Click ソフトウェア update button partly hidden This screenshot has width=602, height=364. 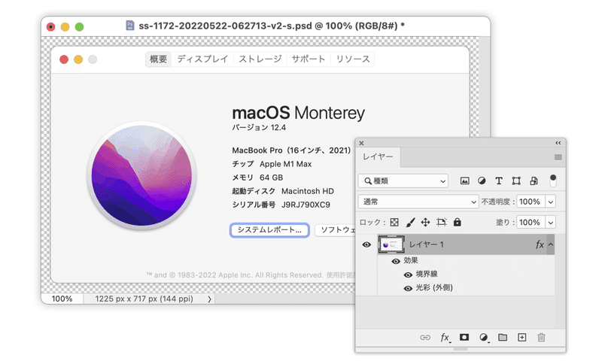[x=336, y=229]
